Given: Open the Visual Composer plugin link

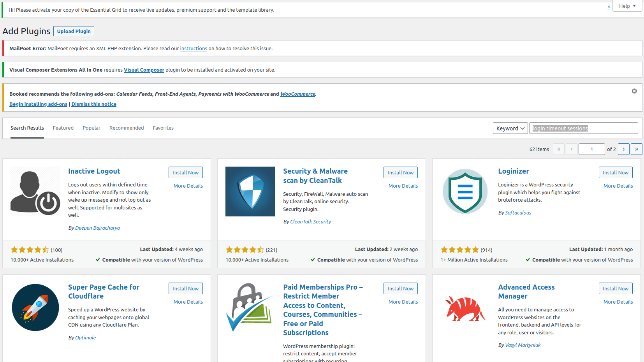Looking at the screenshot, I should (144, 70).
